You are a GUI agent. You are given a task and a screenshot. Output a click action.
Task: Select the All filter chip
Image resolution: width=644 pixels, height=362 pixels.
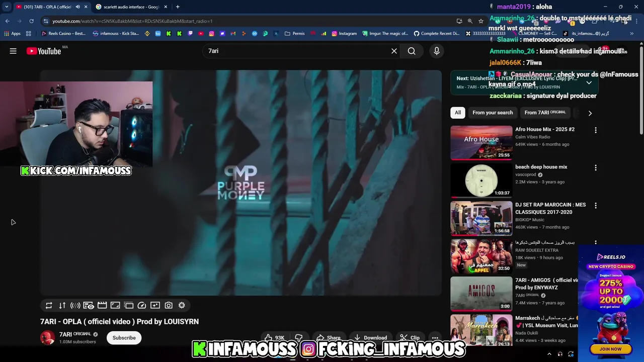point(458,113)
